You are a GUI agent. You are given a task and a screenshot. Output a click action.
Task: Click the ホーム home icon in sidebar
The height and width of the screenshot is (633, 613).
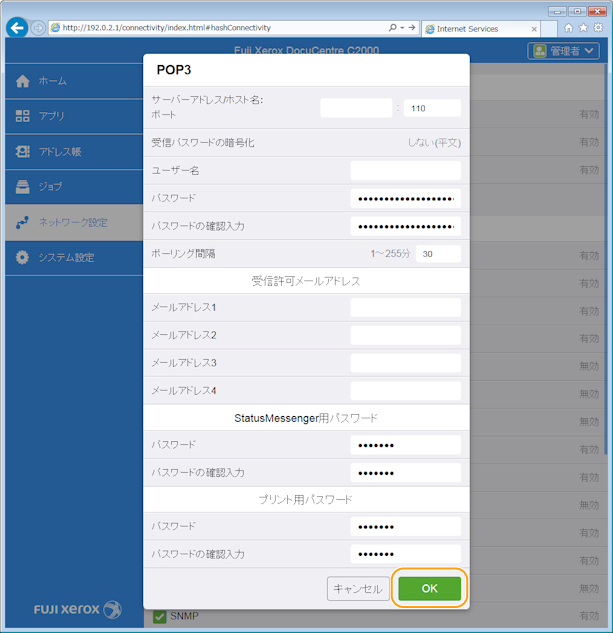[x=23, y=80]
